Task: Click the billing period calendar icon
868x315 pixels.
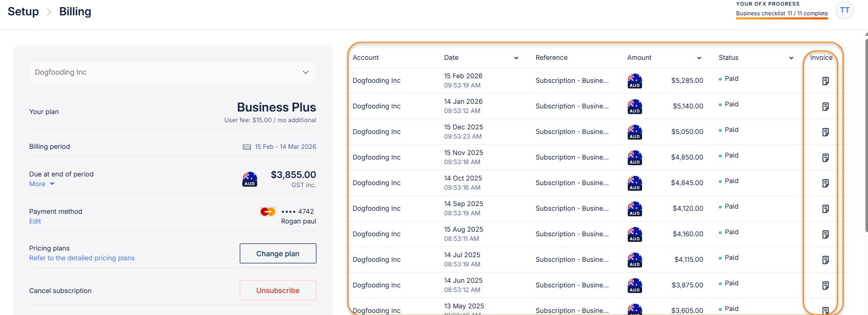Action: [247, 147]
